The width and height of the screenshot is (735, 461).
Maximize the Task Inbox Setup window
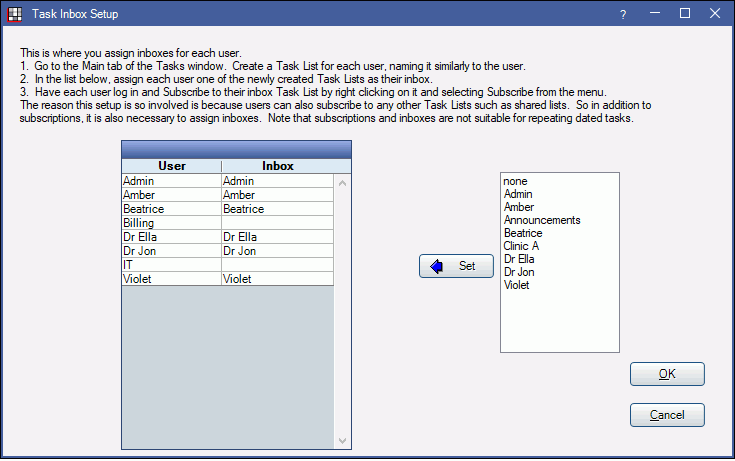[x=685, y=14]
